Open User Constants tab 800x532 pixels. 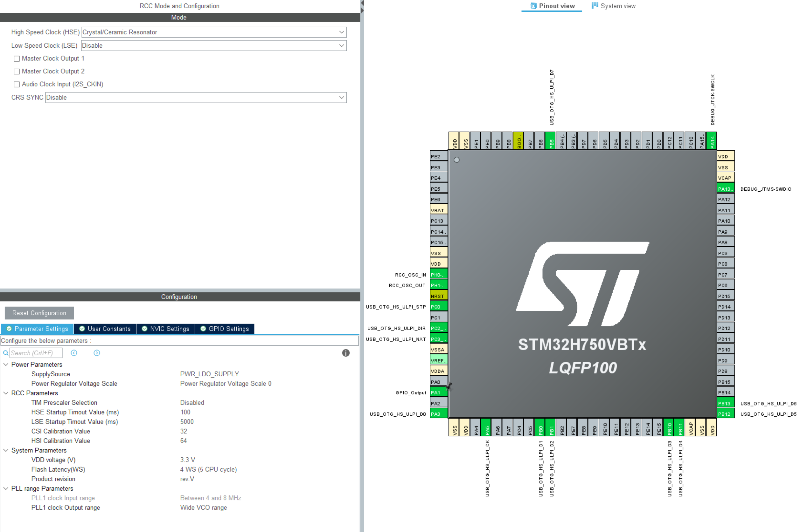105,329
